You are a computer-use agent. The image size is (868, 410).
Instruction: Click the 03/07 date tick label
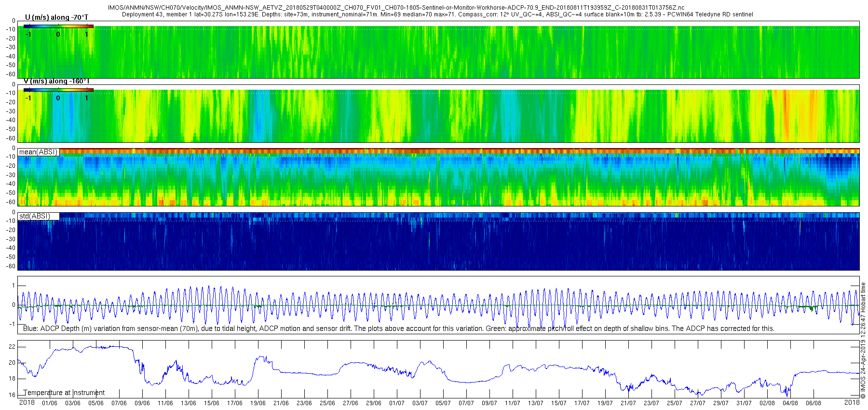420,403
